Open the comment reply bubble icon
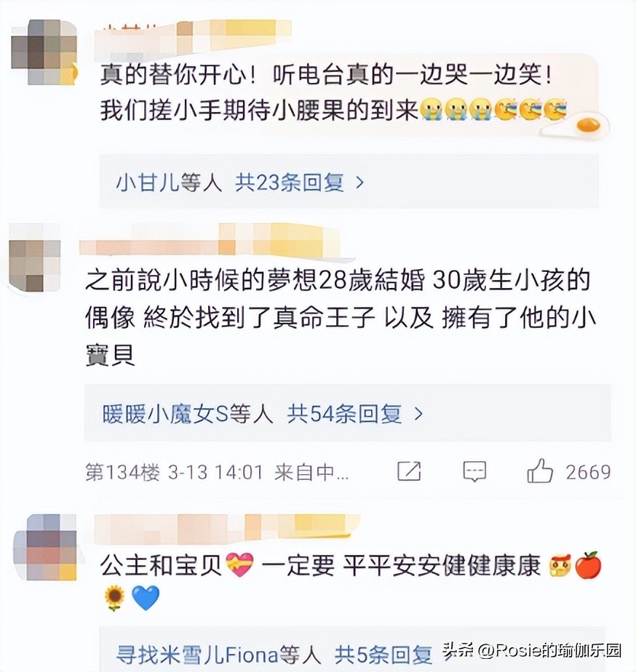636x672 pixels. coord(474,471)
